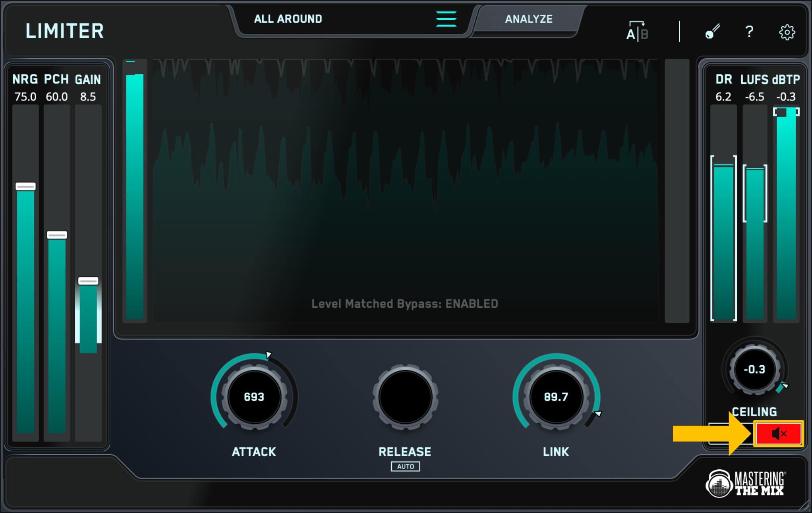This screenshot has height=513, width=812.
Task: Click the LINK knob showing 89.7
Action: (x=556, y=397)
